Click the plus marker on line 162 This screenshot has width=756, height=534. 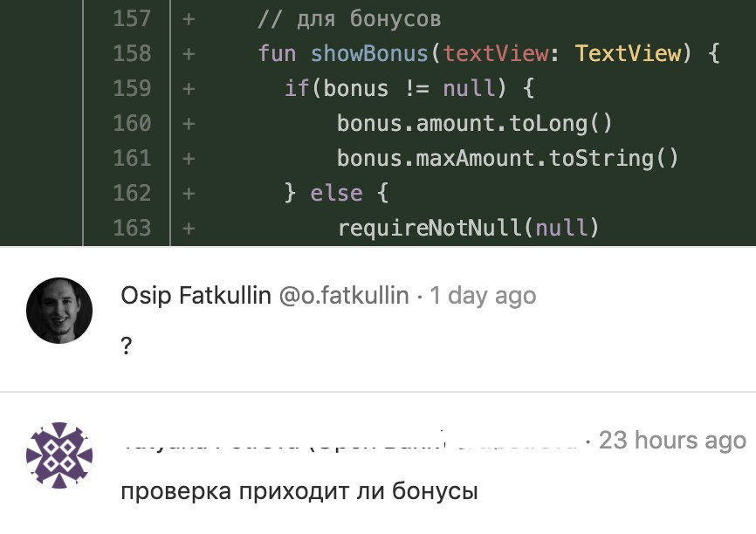point(188,193)
